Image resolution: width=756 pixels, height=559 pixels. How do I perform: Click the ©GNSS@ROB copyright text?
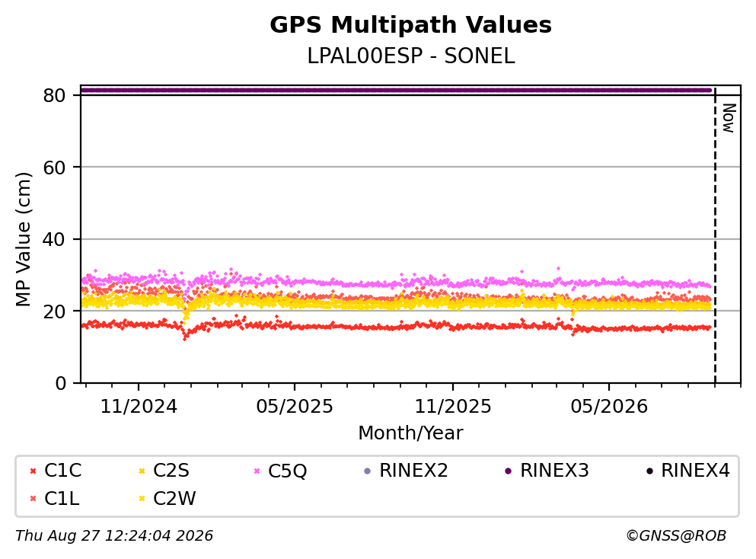676,535
